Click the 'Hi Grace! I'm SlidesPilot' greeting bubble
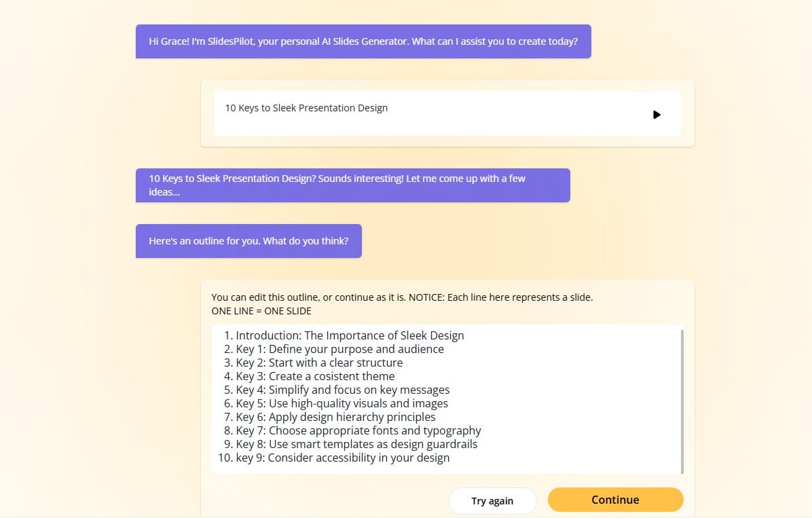The height and width of the screenshot is (518, 812). click(363, 41)
